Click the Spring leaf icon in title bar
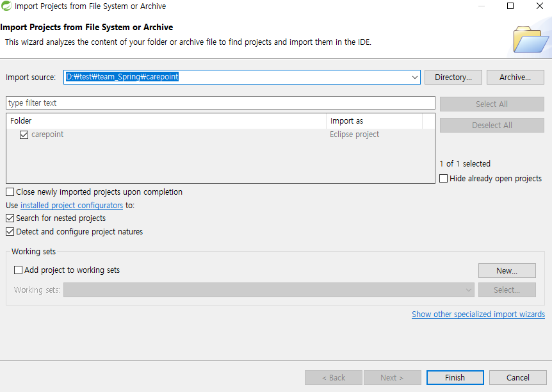Image resolution: width=552 pixels, height=392 pixels. coord(6,6)
